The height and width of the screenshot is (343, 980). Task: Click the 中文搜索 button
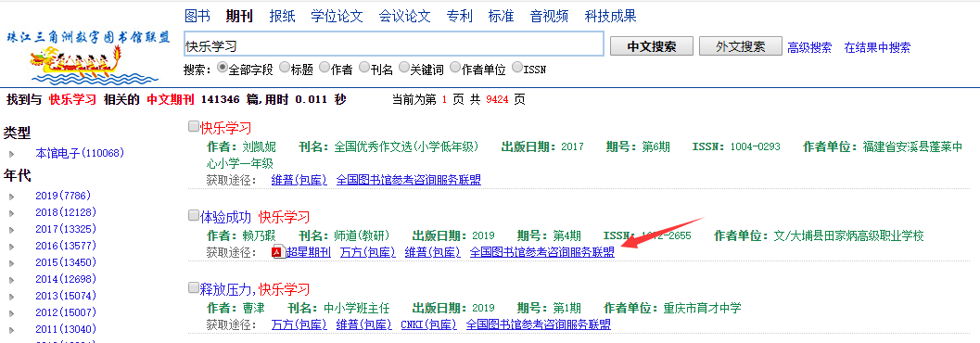[651, 46]
